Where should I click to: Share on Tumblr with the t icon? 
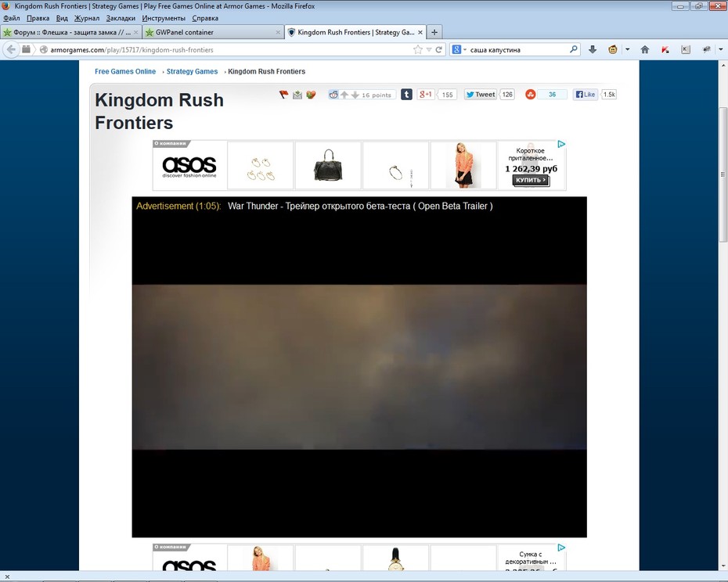tap(406, 95)
